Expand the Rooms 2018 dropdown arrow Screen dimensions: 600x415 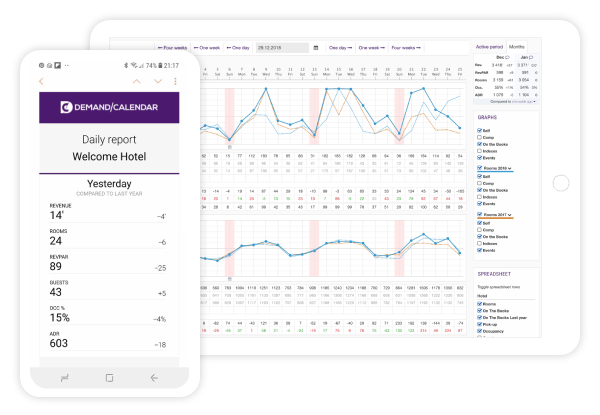pos(511,169)
